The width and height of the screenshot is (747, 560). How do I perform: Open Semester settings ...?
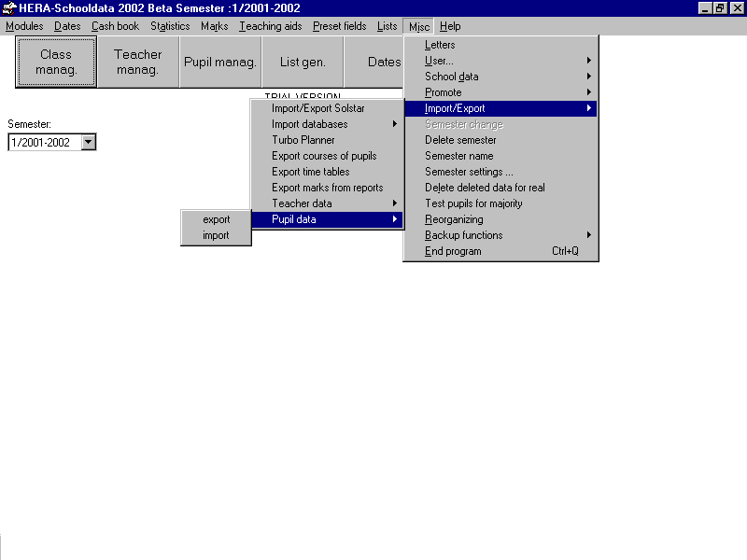pyautogui.click(x=500, y=172)
